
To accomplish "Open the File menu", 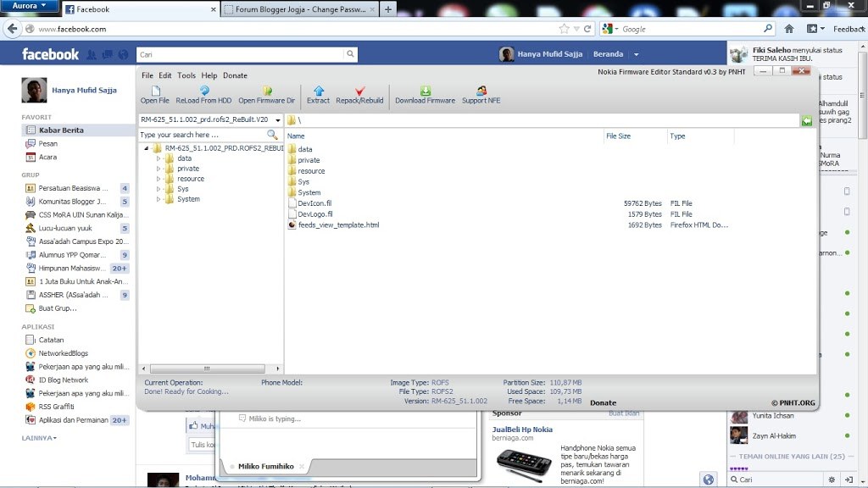I will click(147, 75).
